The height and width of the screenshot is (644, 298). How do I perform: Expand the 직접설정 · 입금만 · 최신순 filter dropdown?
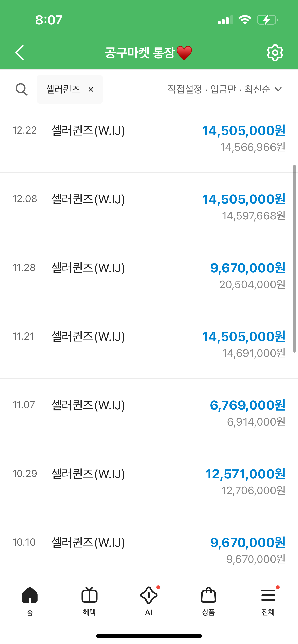click(225, 89)
